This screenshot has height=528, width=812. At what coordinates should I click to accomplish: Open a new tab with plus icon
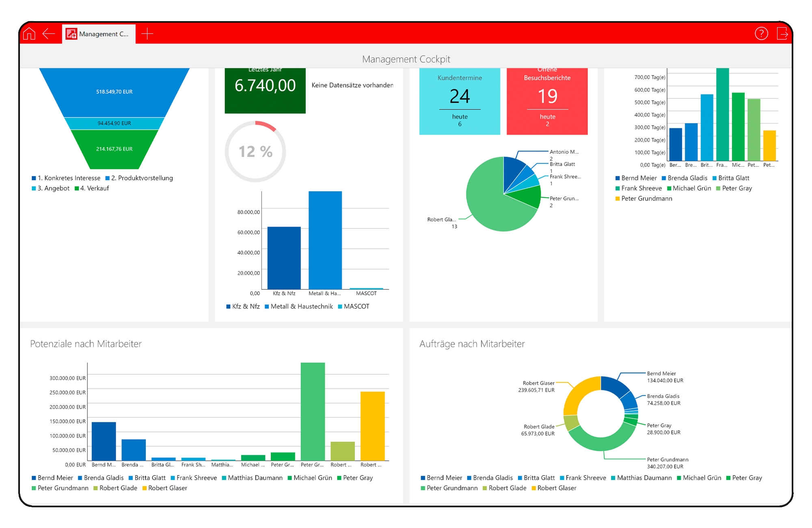pyautogui.click(x=147, y=34)
